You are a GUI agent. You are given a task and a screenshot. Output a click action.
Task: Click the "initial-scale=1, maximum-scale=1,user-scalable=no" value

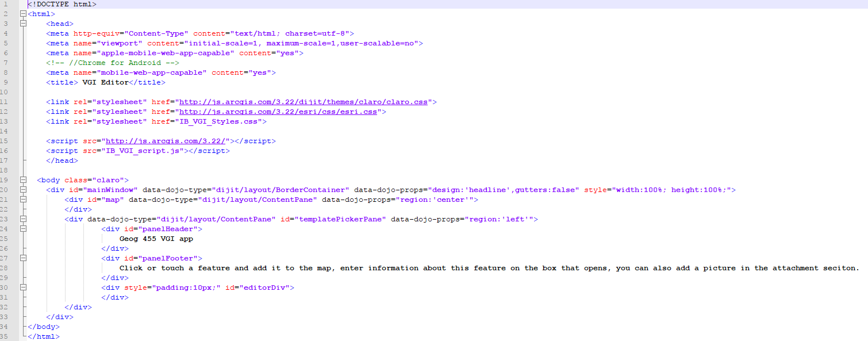point(301,43)
